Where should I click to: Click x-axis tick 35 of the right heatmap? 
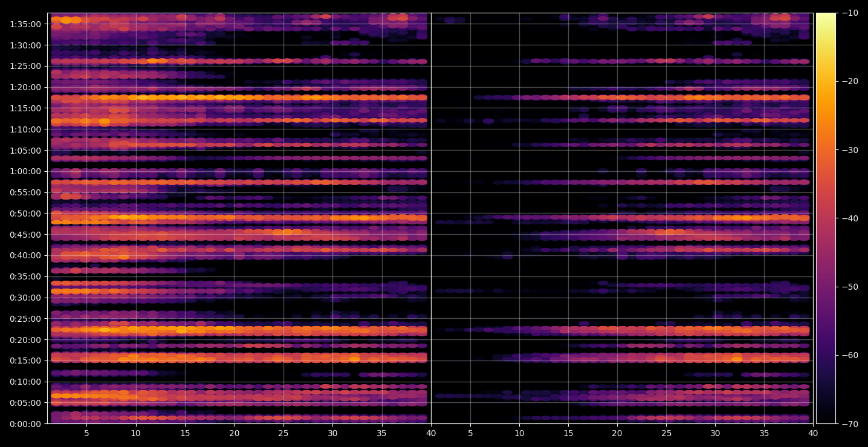[764, 433]
